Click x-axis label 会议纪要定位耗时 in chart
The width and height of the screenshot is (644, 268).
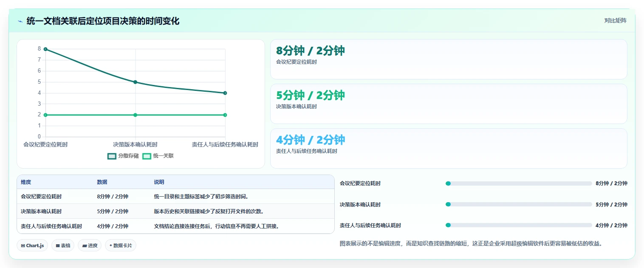click(45, 144)
